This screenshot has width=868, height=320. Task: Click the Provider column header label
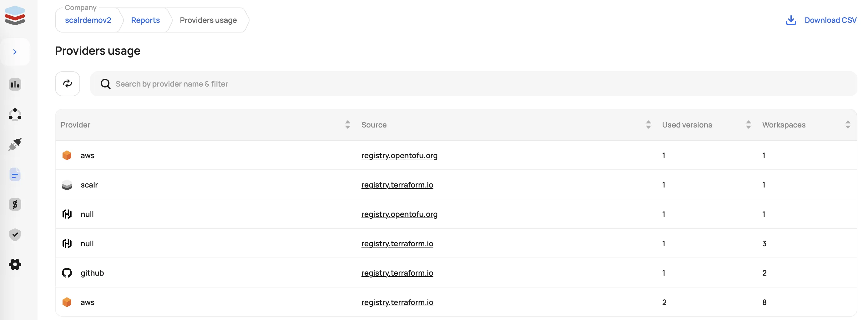point(75,125)
